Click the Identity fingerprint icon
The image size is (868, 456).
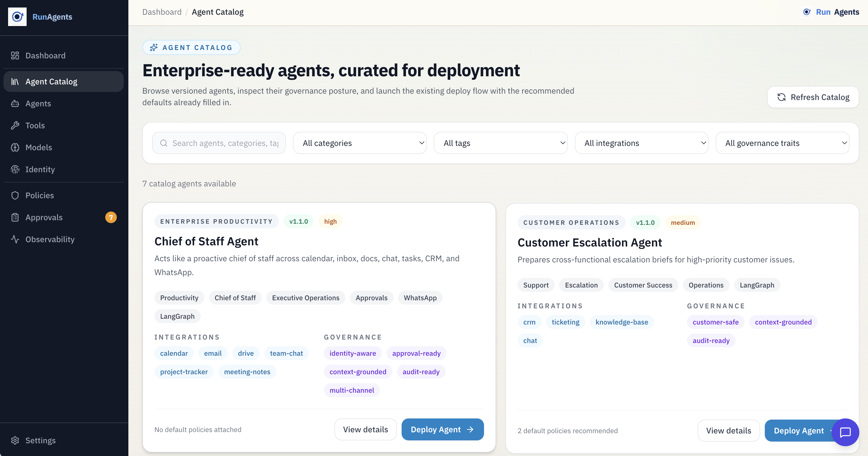click(x=15, y=169)
